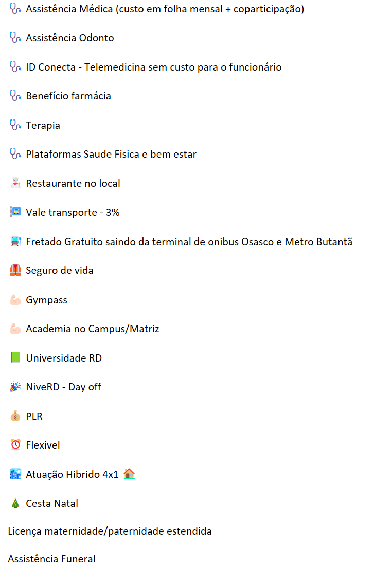The width and height of the screenshot is (392, 566).
Task: Click the green book icon beside Universidade RD
Action: pos(15,358)
